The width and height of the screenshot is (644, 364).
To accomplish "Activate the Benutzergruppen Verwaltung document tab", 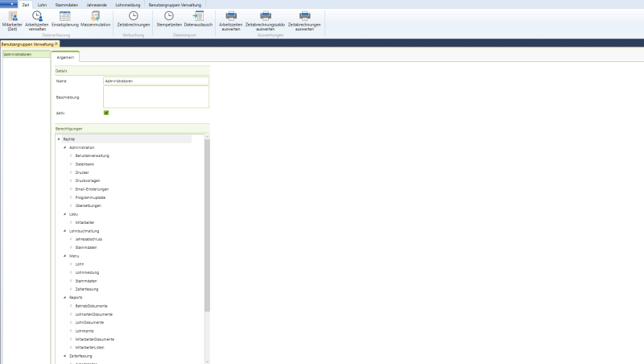I will (27, 44).
